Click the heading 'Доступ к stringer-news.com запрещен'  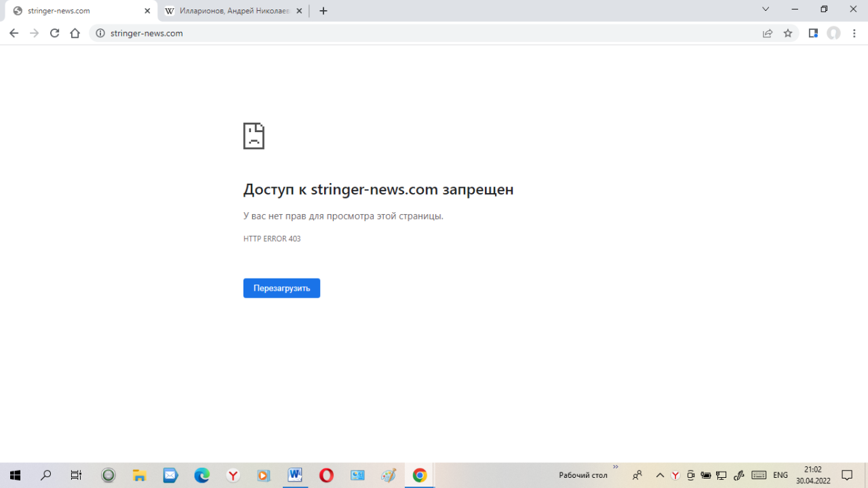coord(378,190)
